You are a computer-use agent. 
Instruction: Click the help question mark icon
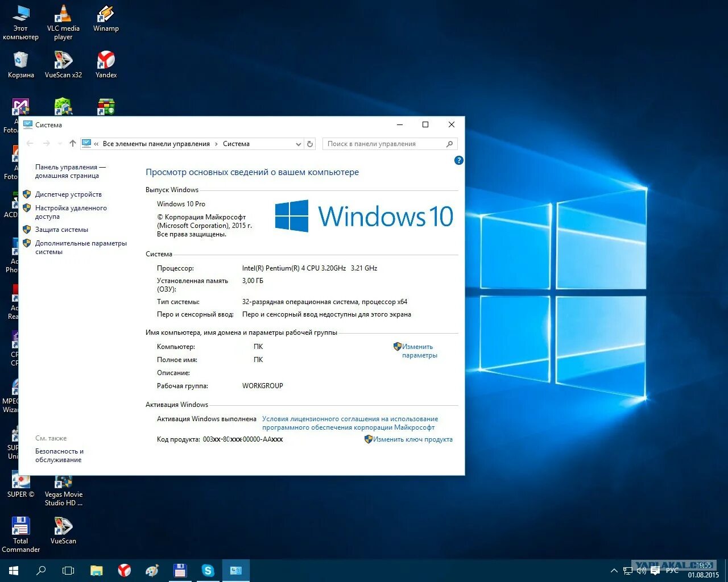pos(459,160)
